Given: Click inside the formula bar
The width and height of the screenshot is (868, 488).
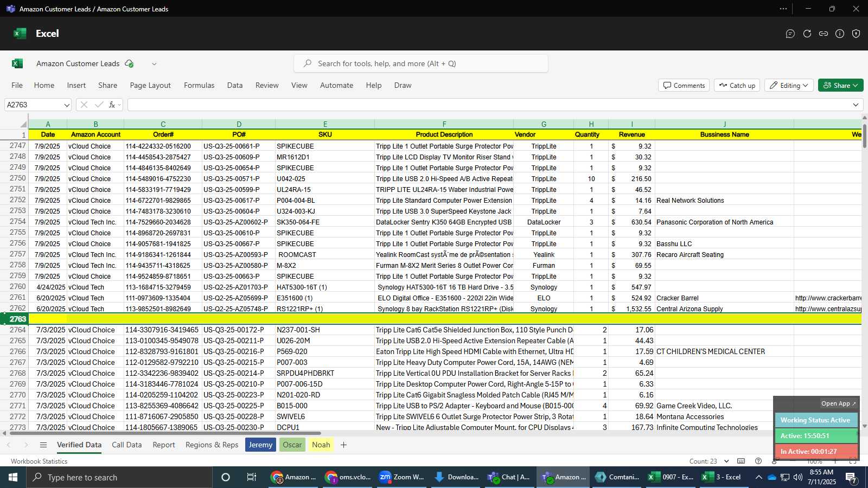Looking at the screenshot, I should [488, 105].
